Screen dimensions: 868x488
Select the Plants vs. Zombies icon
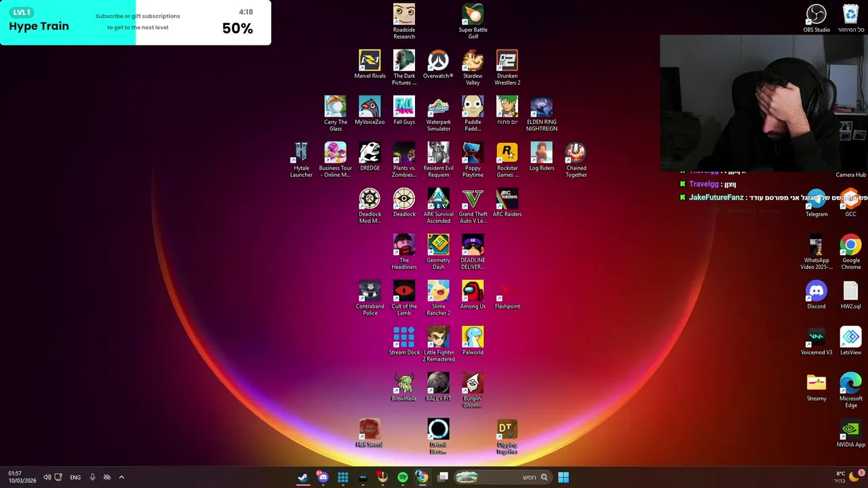(x=404, y=159)
